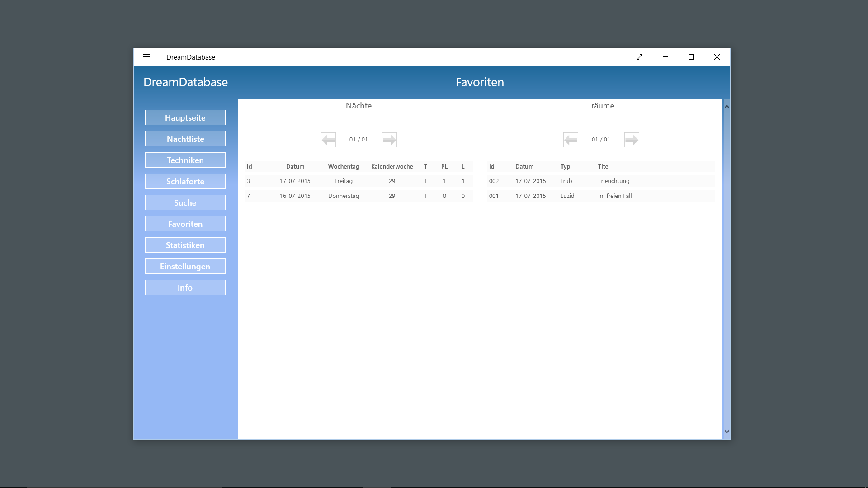Go to next page of Nächte list
This screenshot has width=868, height=488.
click(389, 140)
